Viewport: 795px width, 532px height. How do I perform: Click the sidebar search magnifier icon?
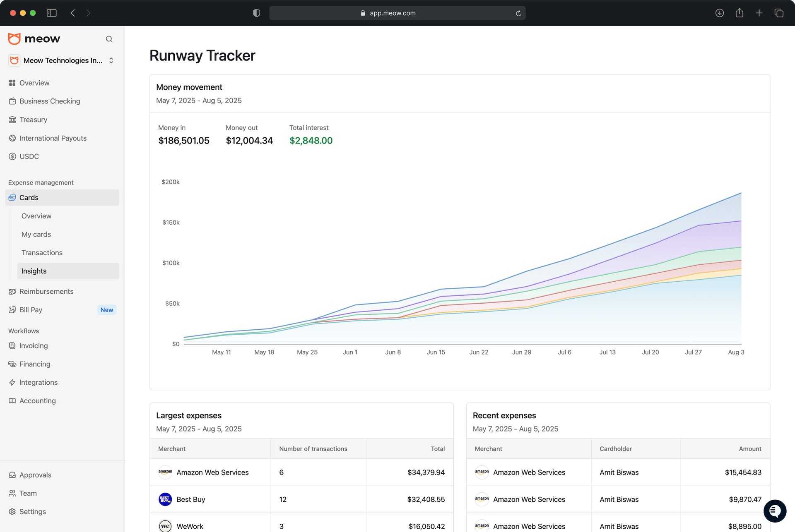click(x=109, y=39)
